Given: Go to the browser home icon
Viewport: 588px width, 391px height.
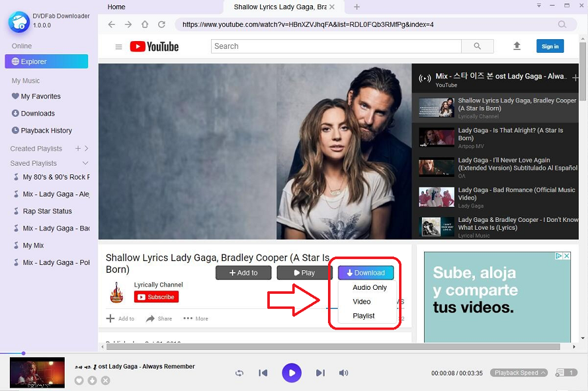Looking at the screenshot, I should (144, 25).
